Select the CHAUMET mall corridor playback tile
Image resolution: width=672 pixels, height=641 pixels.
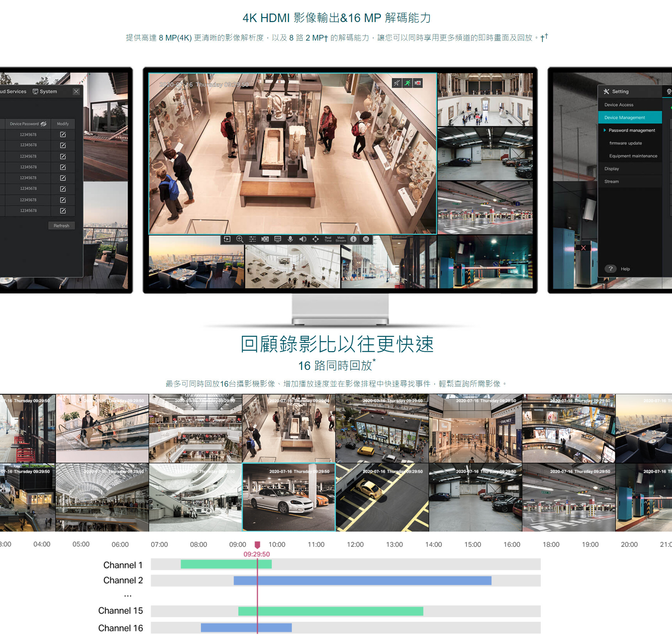click(475, 428)
